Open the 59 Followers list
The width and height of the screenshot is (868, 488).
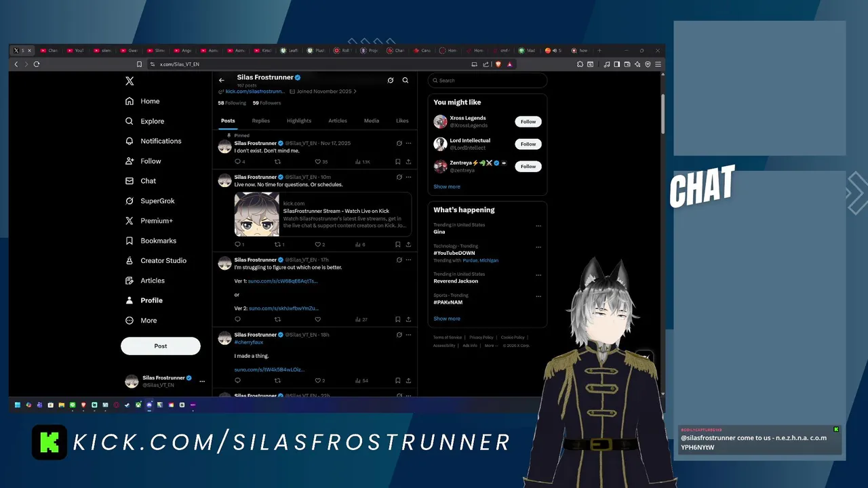(267, 103)
